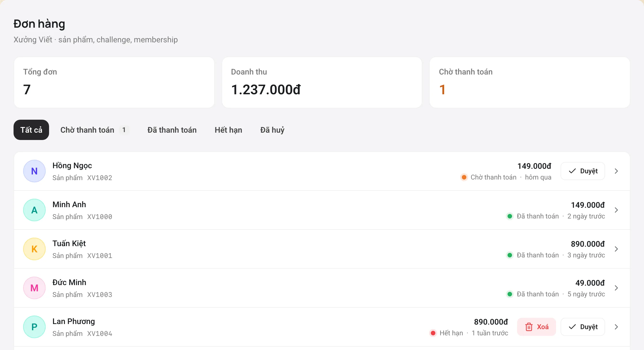
Task: Open the Đã huỷ tab
Action: click(272, 130)
